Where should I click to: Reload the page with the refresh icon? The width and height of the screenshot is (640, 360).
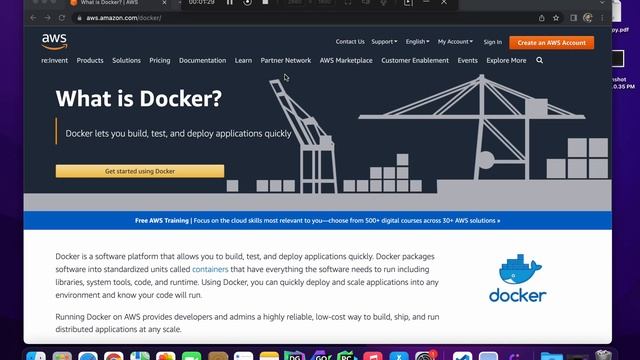(62, 18)
